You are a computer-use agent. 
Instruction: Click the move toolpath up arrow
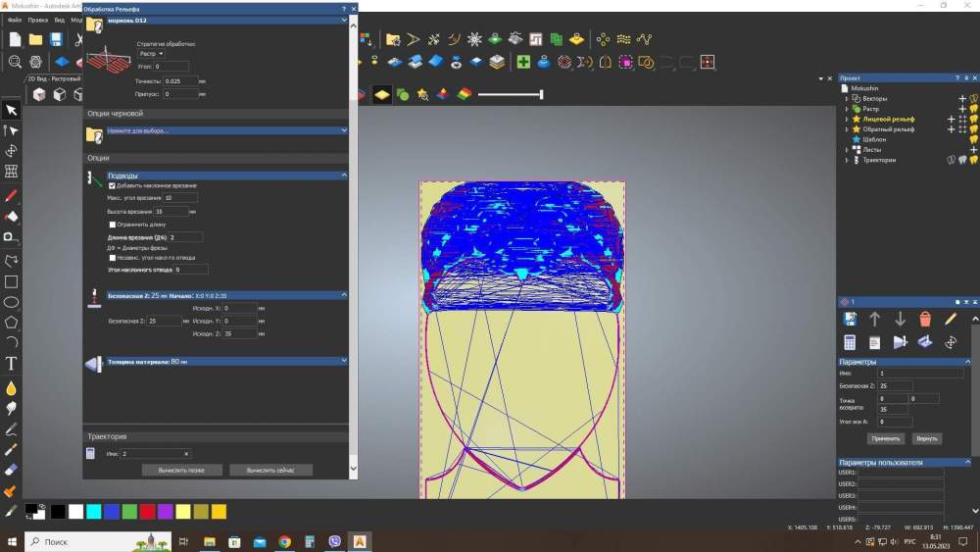pos(875,319)
